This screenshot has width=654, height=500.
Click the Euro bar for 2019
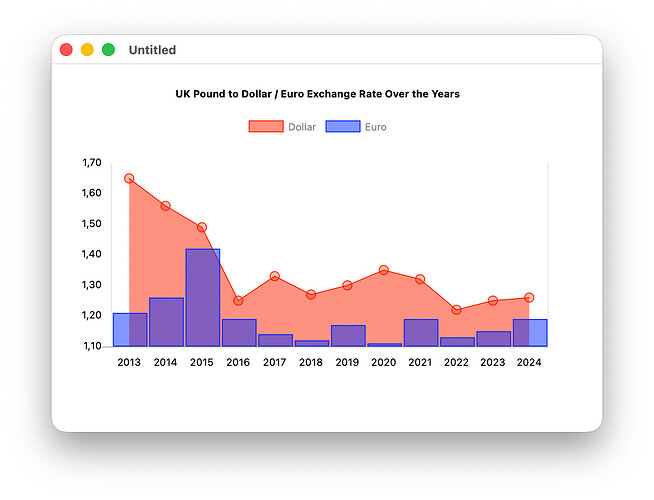(348, 336)
